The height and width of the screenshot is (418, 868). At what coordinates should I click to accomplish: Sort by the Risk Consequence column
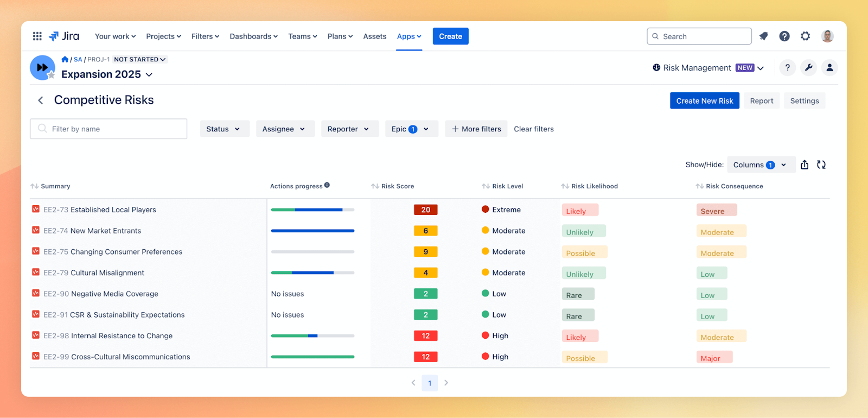[x=700, y=186]
